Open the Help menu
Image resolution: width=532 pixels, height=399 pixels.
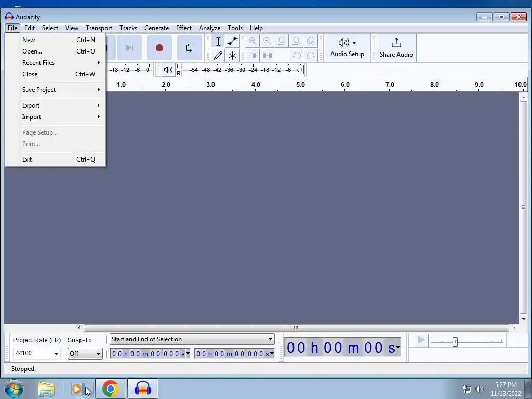point(256,28)
